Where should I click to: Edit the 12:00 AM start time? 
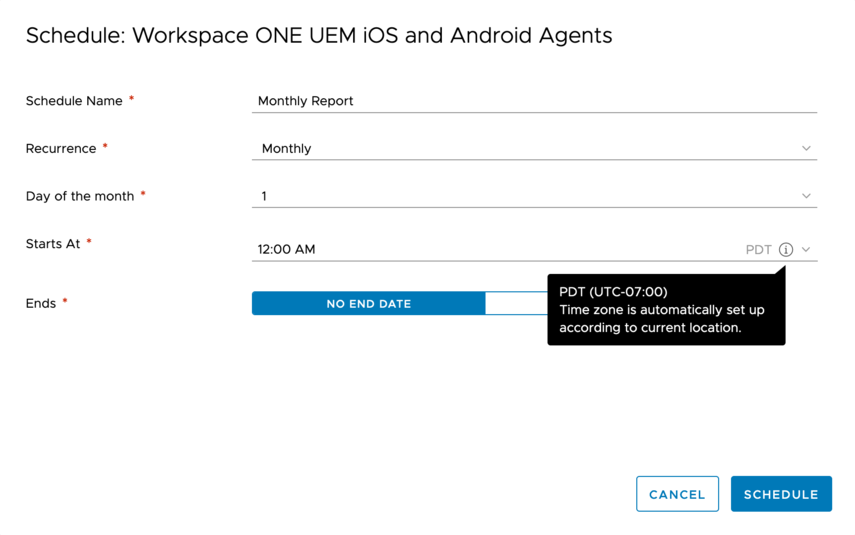tap(287, 250)
